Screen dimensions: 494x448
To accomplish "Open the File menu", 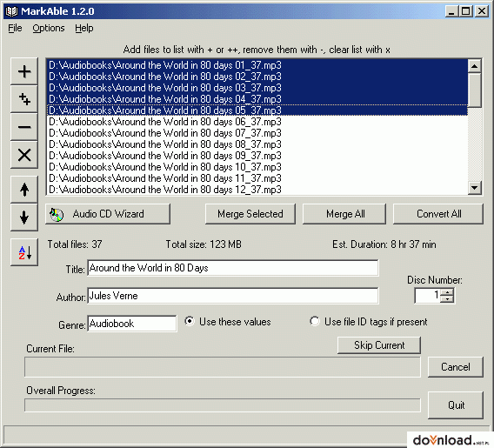I will (15, 29).
